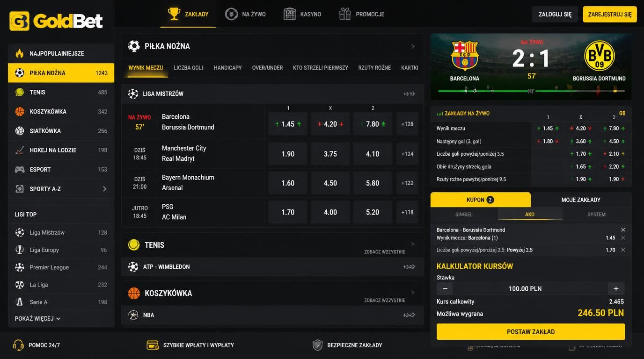Expand Pokaż więcej leagues list

[x=38, y=319]
